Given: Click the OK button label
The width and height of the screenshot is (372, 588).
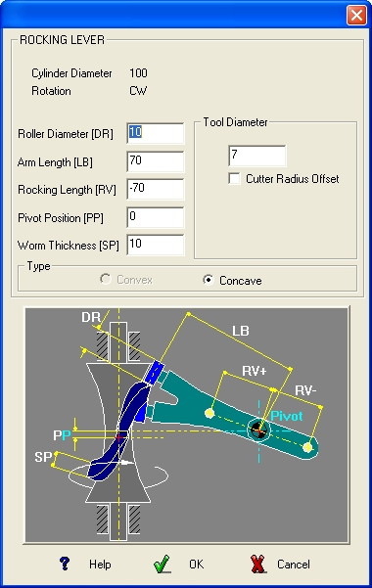Looking at the screenshot, I should click(197, 565).
